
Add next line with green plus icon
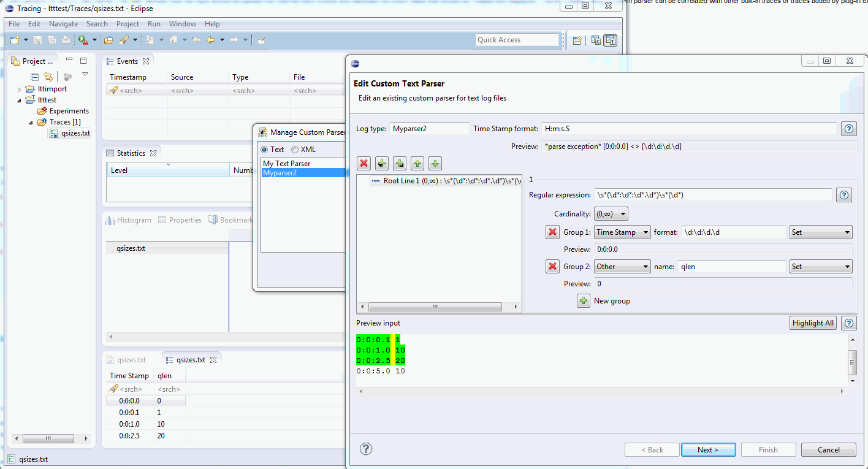click(381, 163)
